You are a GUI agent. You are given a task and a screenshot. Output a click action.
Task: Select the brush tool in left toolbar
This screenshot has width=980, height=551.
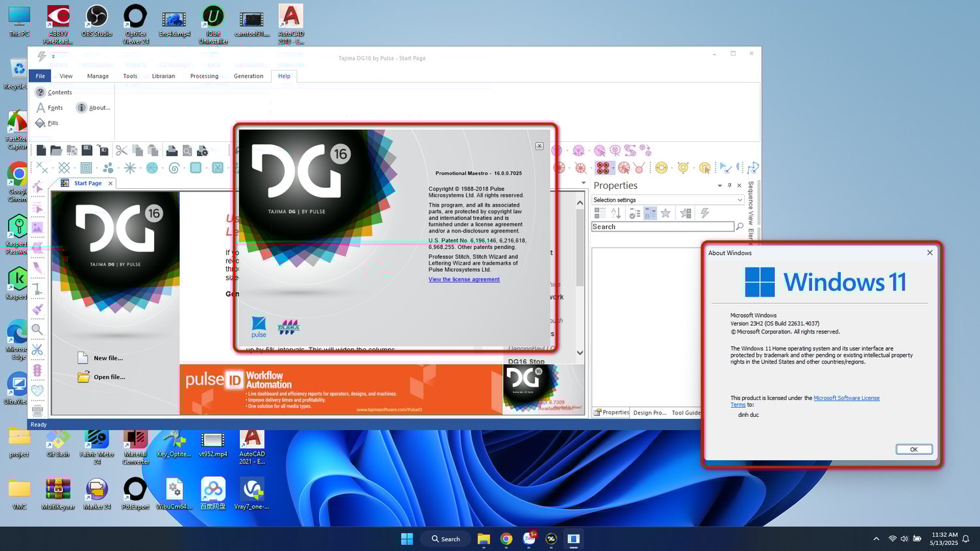tap(38, 309)
